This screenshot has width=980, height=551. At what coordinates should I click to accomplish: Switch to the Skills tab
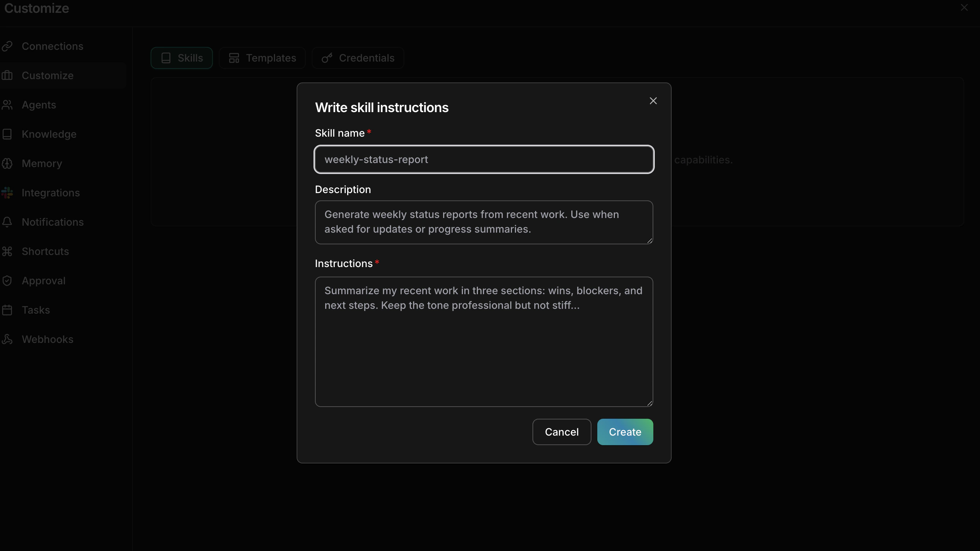(x=181, y=58)
